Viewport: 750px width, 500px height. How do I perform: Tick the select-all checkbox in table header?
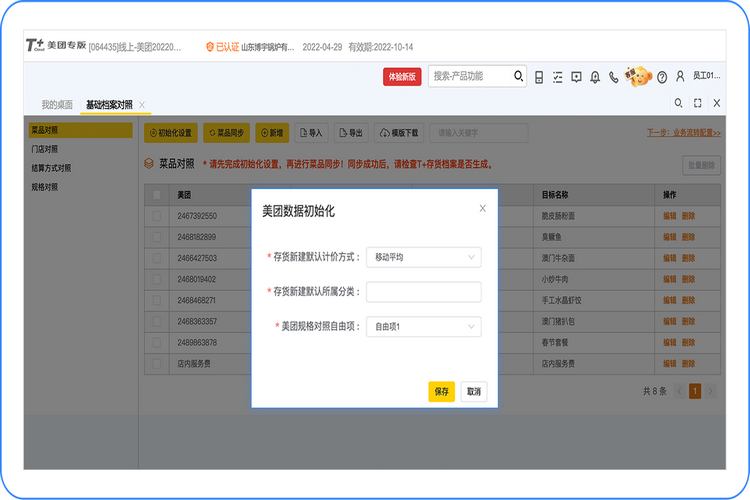pos(156,195)
